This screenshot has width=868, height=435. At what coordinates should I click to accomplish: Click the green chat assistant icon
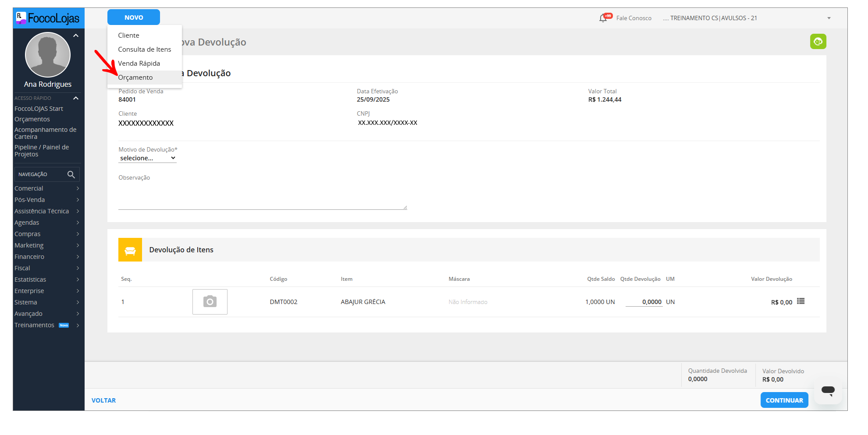pos(818,42)
